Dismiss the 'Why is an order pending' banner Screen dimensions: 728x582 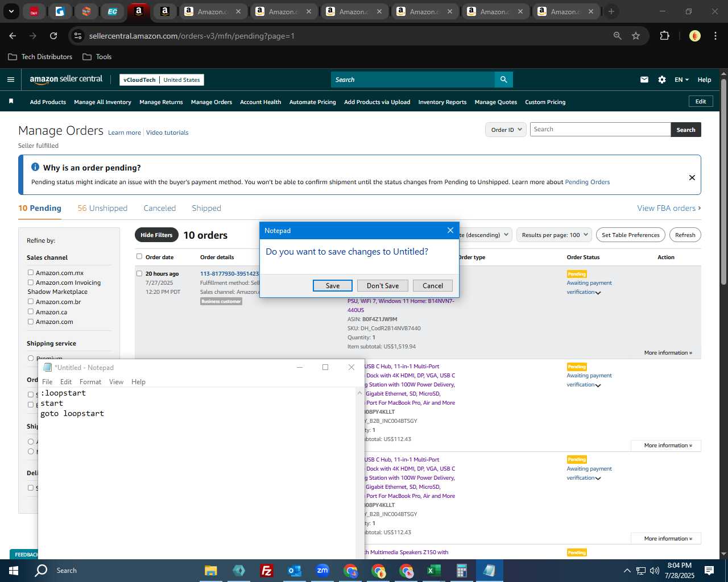692,177
